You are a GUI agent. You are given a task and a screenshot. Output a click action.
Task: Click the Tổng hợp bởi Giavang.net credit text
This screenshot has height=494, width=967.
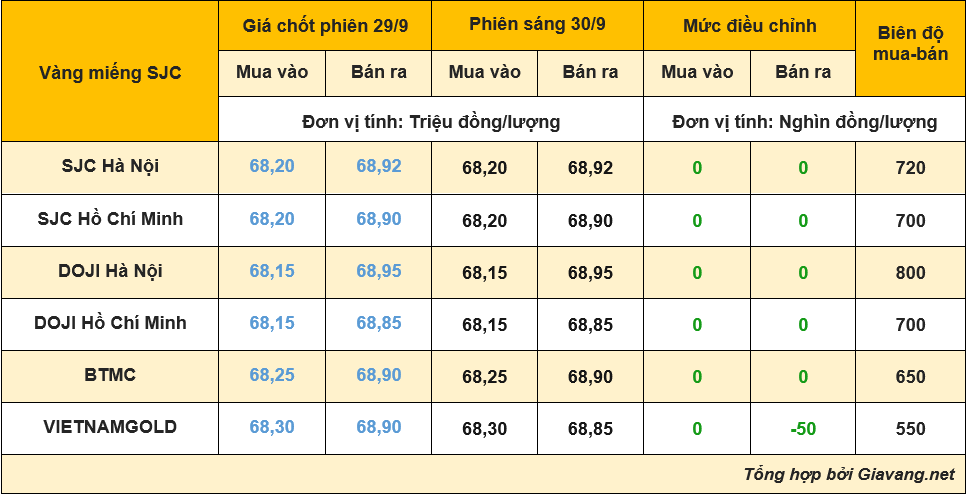tap(849, 474)
